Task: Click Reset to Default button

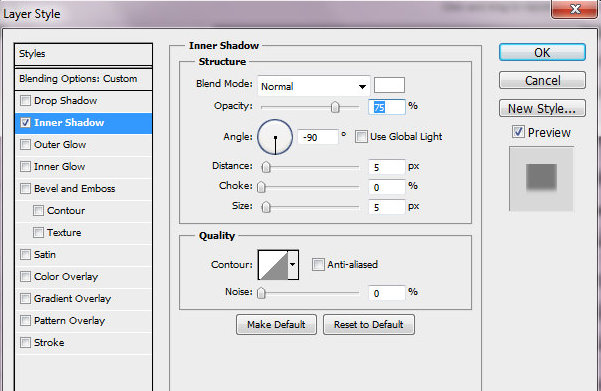Action: [368, 324]
